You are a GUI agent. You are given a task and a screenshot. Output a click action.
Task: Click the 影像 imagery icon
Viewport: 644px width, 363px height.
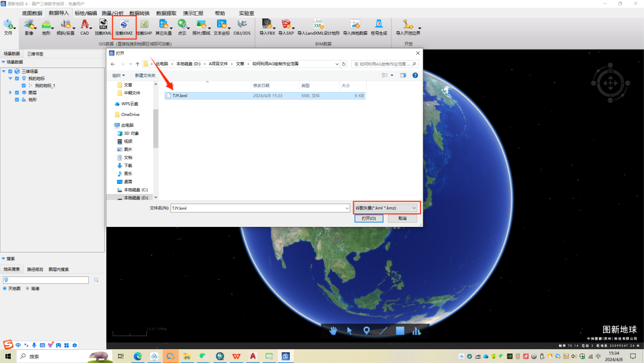coord(29,27)
